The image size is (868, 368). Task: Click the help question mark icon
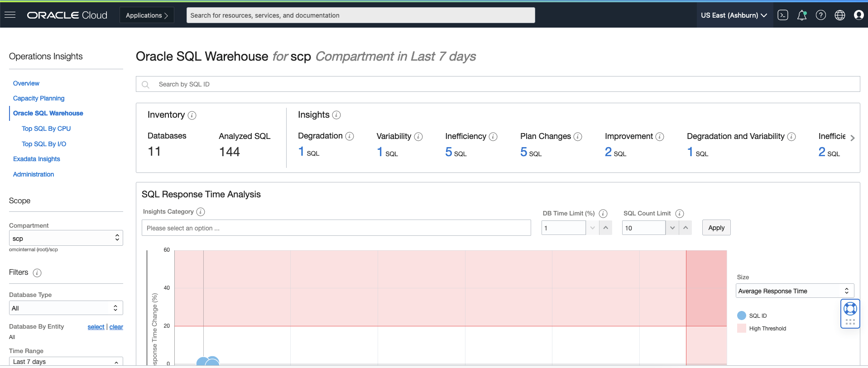(820, 15)
